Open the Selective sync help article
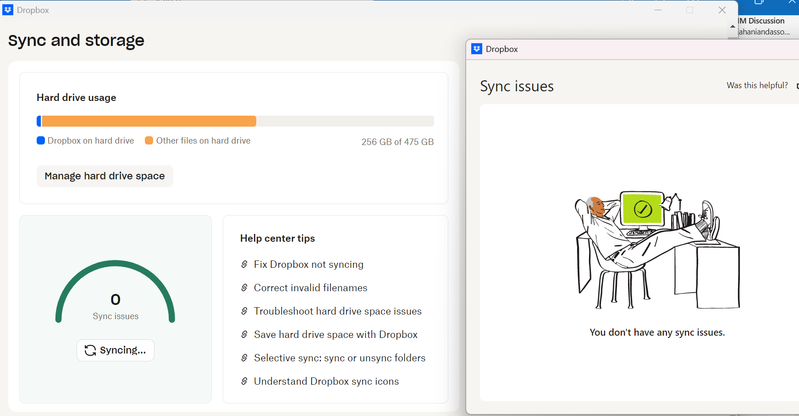 click(x=339, y=358)
